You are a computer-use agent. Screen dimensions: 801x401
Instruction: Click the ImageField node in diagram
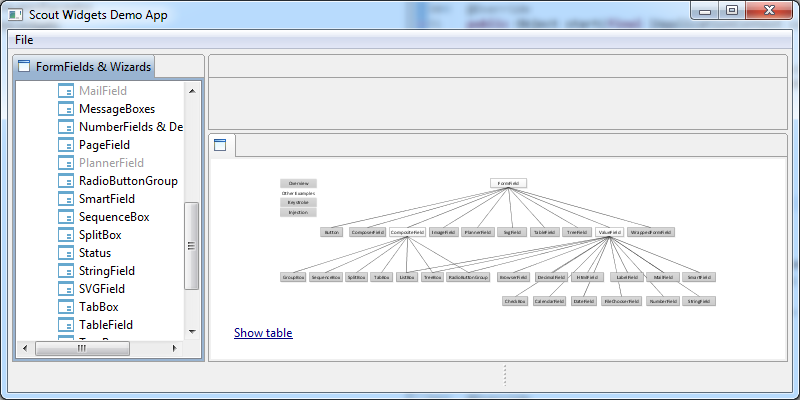click(443, 232)
